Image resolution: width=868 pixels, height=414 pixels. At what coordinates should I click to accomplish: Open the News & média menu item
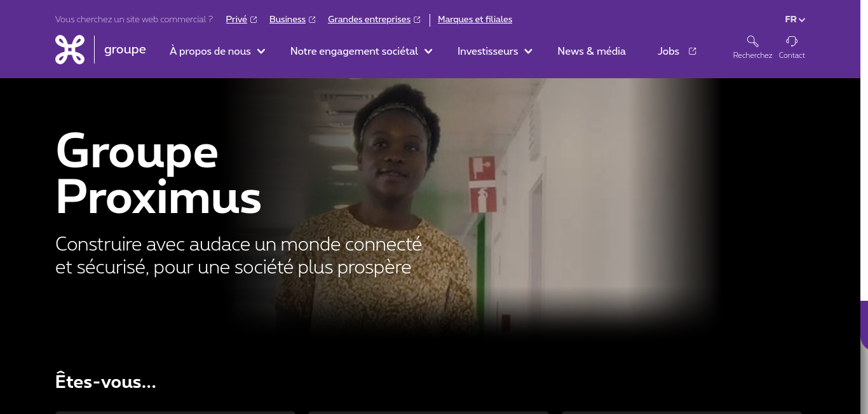click(x=592, y=52)
